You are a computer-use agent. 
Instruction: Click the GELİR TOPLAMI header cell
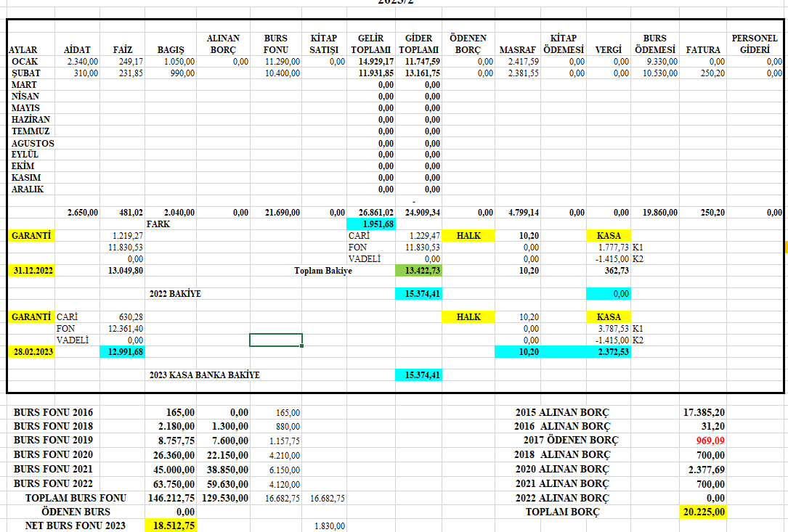pyautogui.click(x=371, y=44)
